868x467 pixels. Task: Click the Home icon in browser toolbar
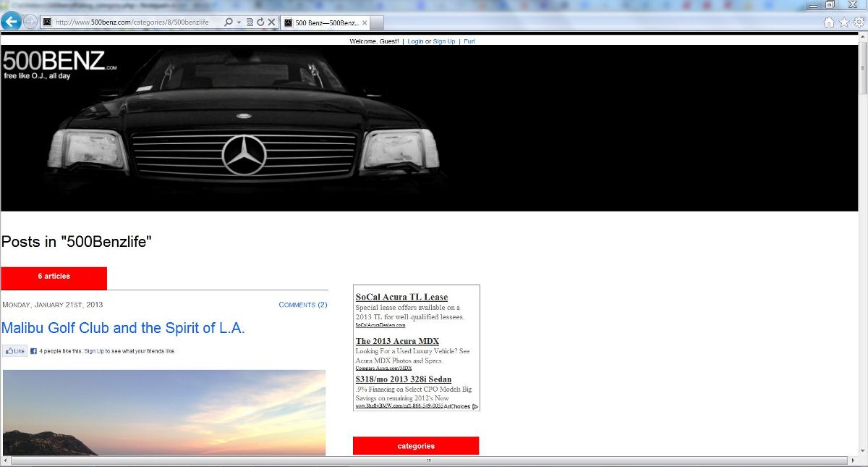[x=830, y=22]
